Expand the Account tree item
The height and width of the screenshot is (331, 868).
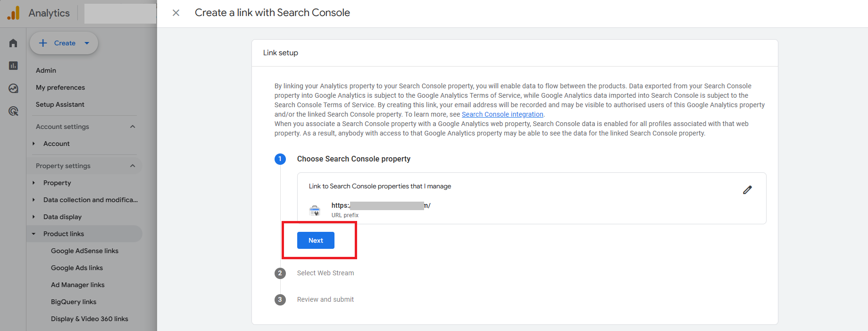(33, 144)
